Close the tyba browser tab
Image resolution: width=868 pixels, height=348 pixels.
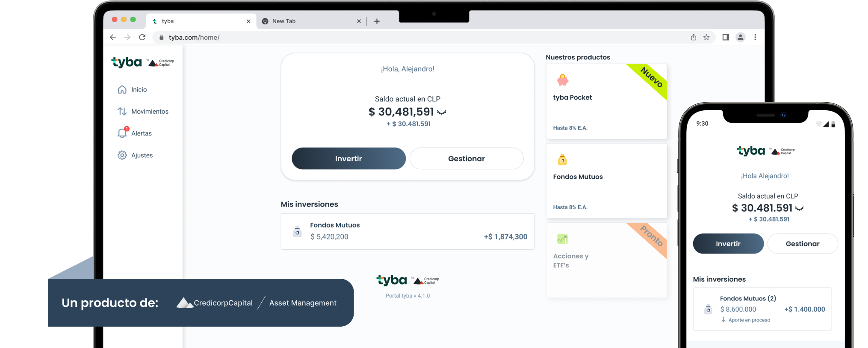(x=248, y=21)
